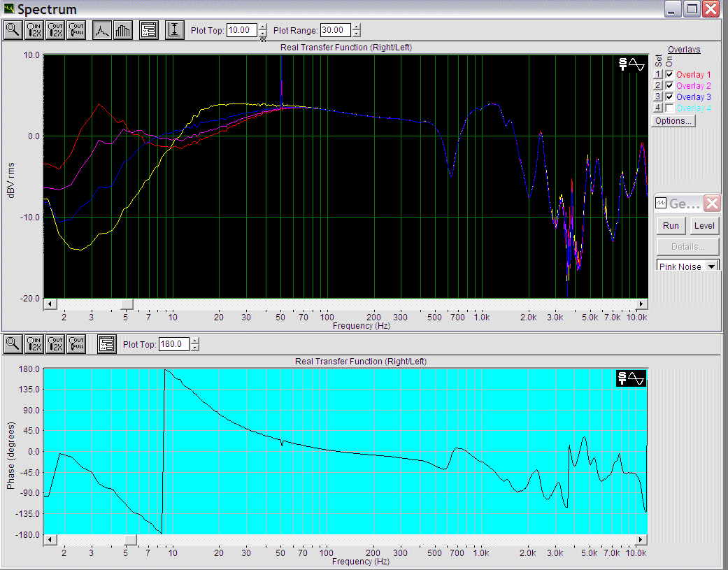Close the generator panel
728x570 pixels.
tap(712, 204)
